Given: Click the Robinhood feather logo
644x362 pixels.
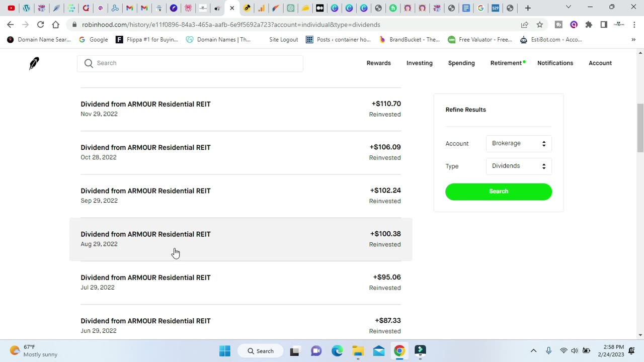Looking at the screenshot, I should pyautogui.click(x=34, y=63).
